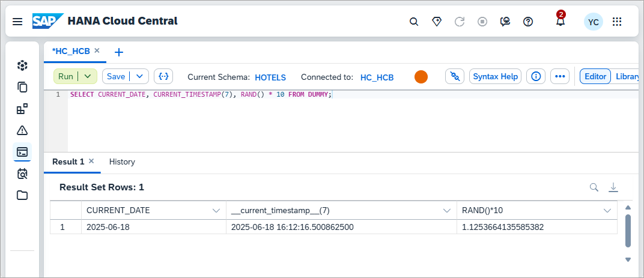The width and height of the screenshot is (644, 278).
Task: Open the YC user avatar menu
Action: click(594, 22)
